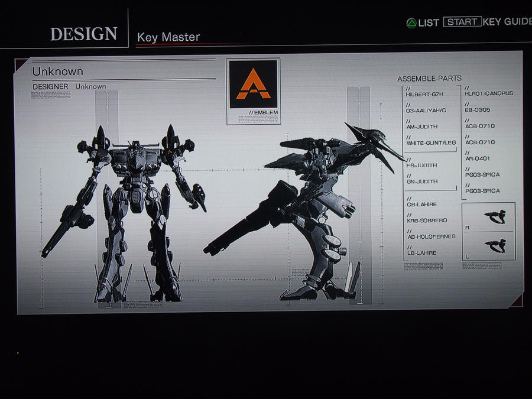Click the DESIGN screen title

[x=83, y=34]
